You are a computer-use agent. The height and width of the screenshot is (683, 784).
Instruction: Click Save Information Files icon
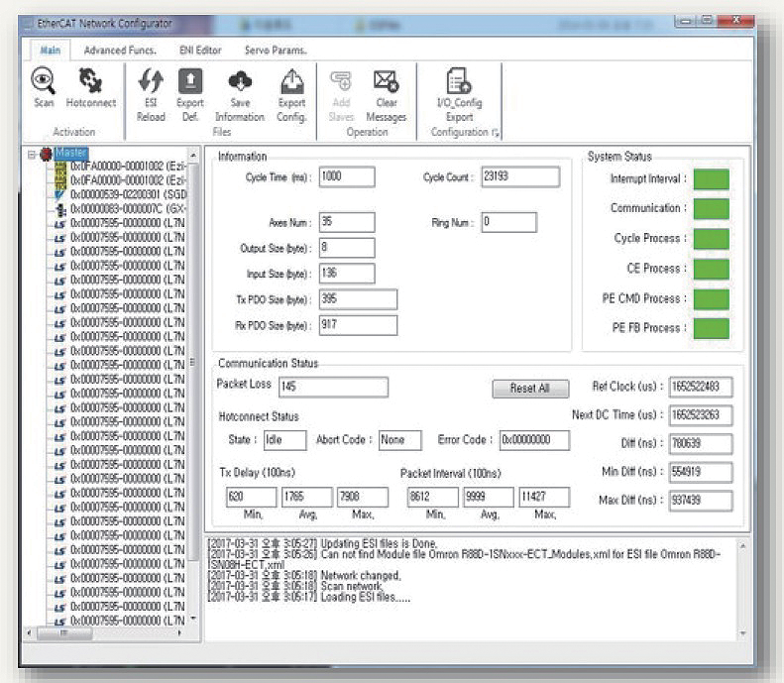click(x=240, y=81)
